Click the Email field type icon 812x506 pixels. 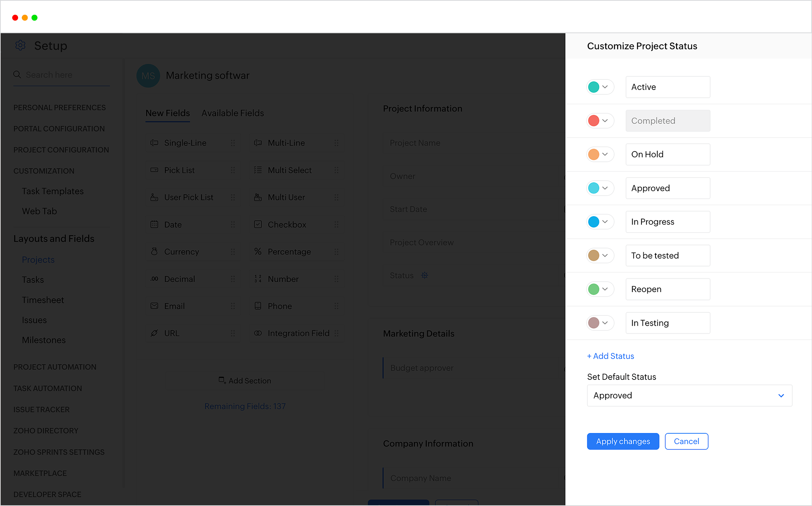click(154, 305)
